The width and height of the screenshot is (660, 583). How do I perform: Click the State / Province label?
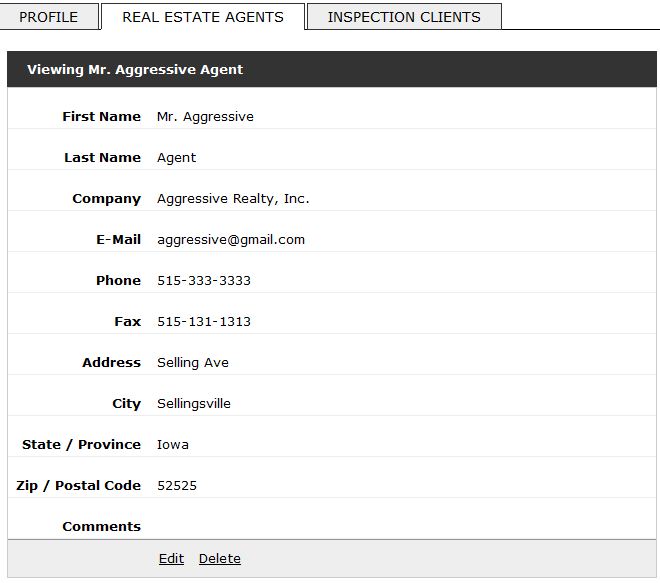81,445
